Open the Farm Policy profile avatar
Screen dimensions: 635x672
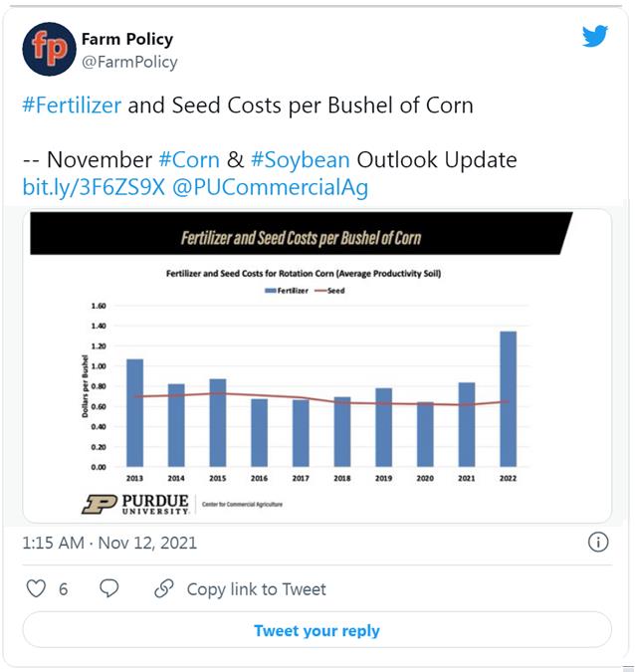point(50,50)
